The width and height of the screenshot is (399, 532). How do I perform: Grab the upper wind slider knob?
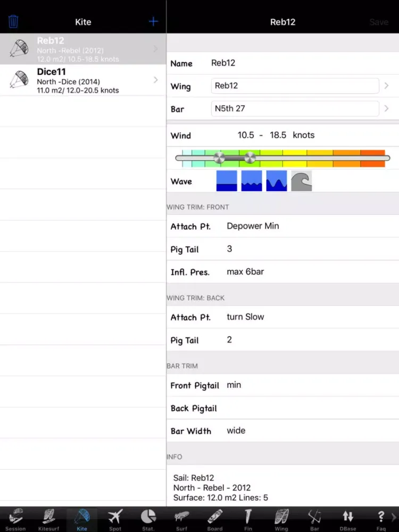pos(250,158)
